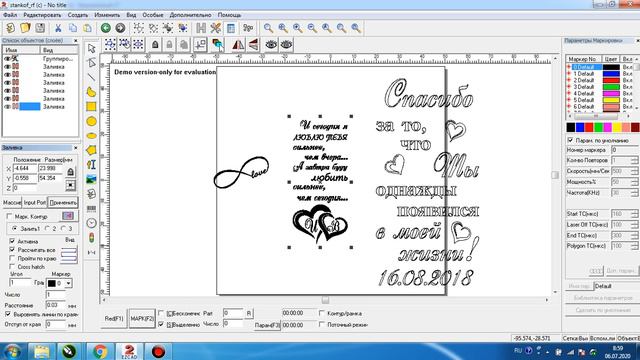Open the Дополнительно menu

tap(190, 15)
